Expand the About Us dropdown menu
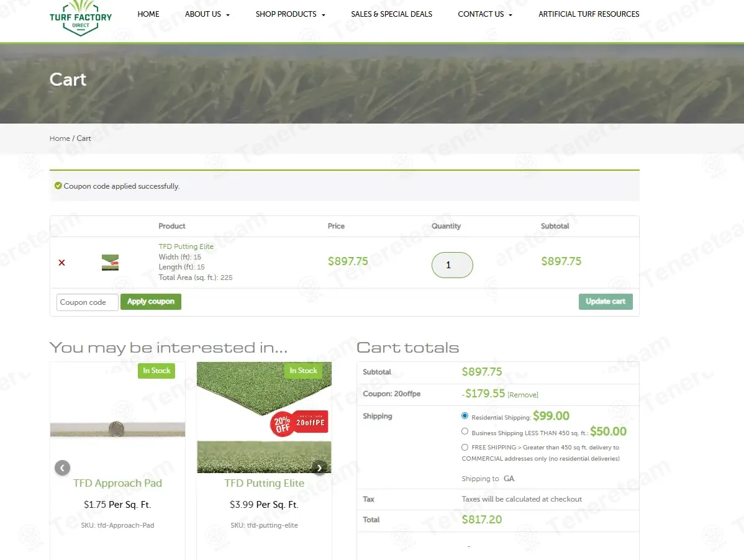Screen dimensions: 744x560 click(207, 14)
